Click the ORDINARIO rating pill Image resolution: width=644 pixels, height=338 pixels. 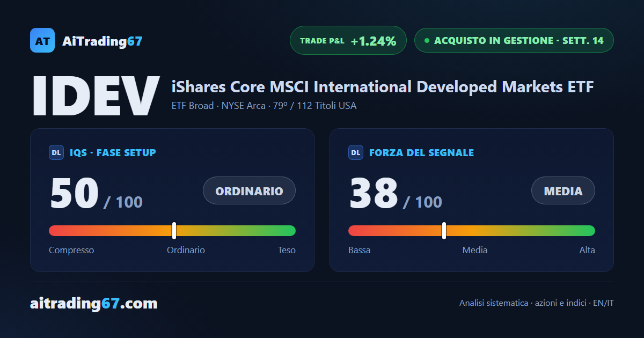click(249, 190)
